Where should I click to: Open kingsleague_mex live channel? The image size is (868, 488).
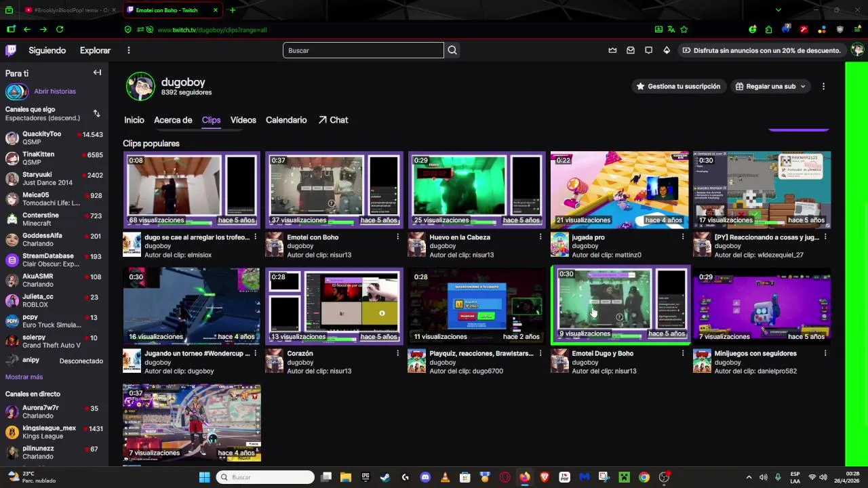pyautogui.click(x=54, y=432)
